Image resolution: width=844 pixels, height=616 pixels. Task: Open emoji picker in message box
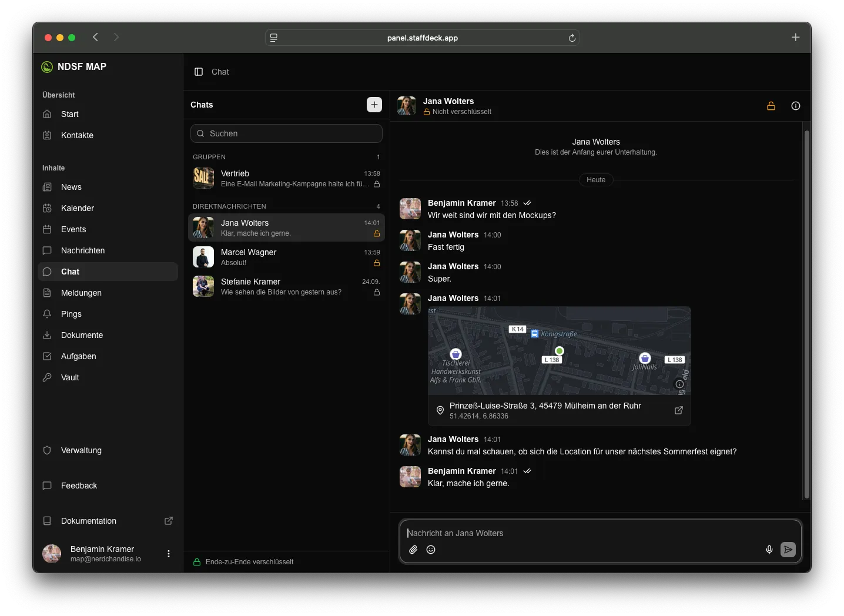[x=431, y=550]
